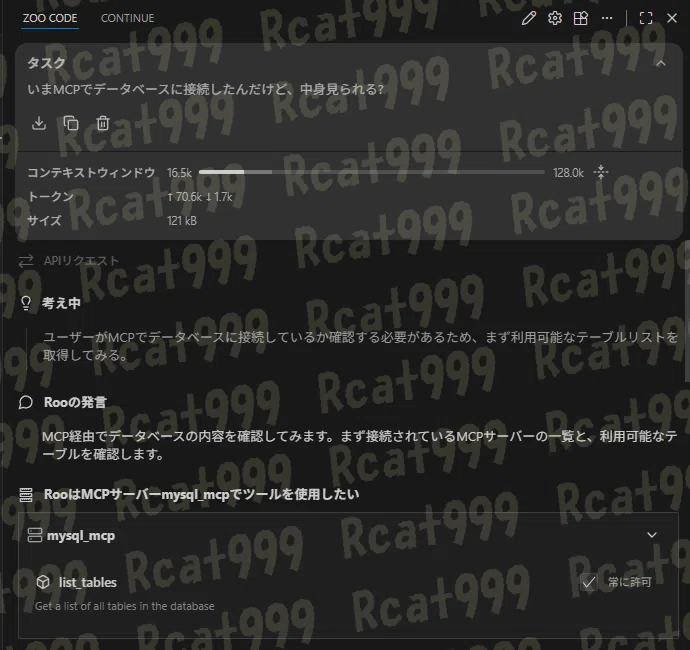Toggle the 常に許可 always-allow checkbox
Image resolution: width=690 pixels, height=650 pixels.
[x=589, y=582]
